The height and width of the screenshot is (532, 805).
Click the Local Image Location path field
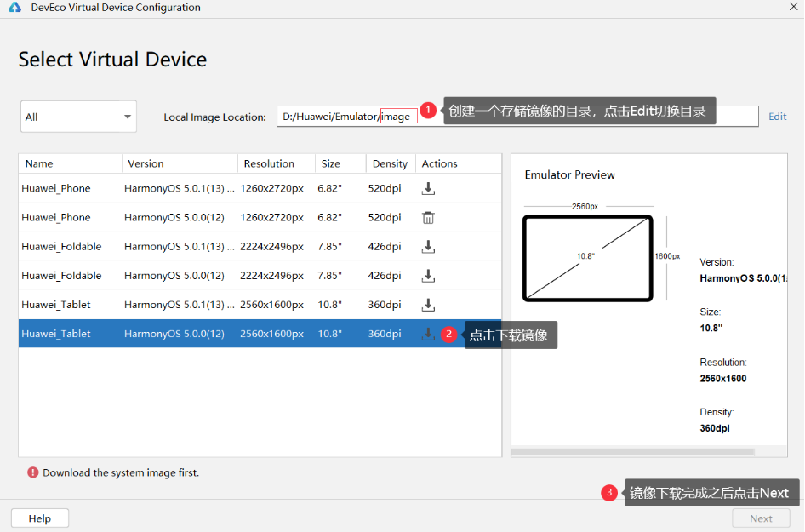(x=517, y=117)
